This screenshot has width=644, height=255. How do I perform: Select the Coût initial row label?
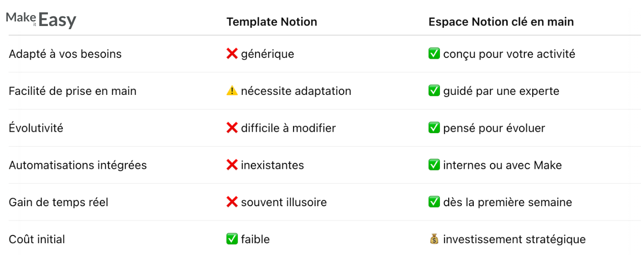(x=37, y=239)
